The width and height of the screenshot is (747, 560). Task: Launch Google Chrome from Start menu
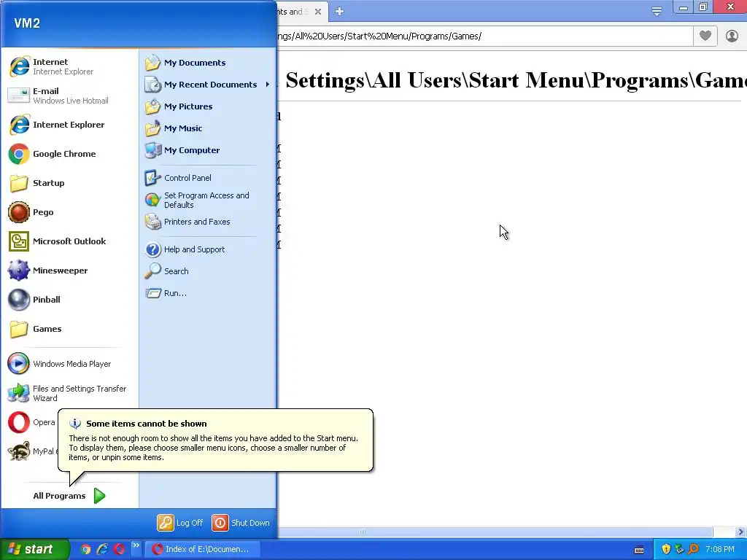(69, 154)
